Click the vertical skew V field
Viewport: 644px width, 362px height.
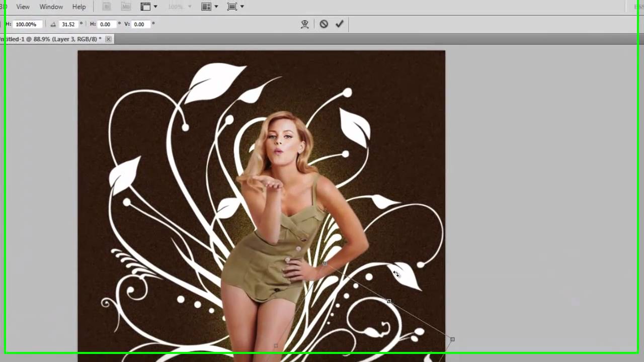point(140,24)
